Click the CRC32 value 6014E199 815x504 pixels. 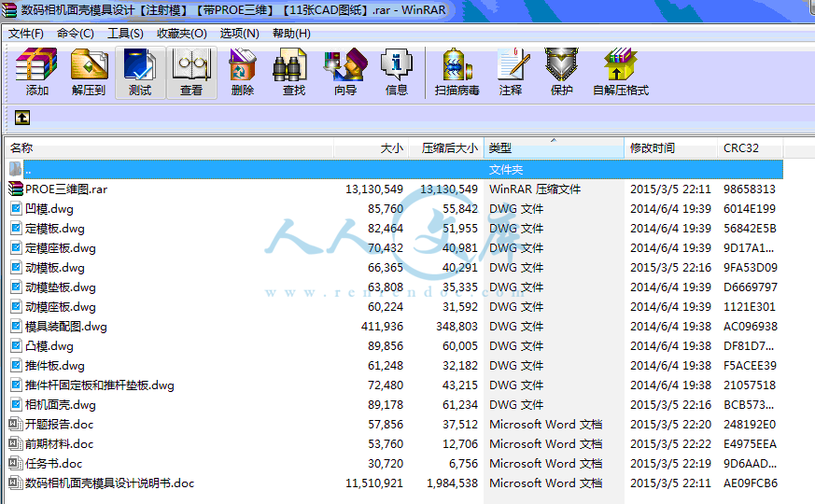[x=750, y=209]
